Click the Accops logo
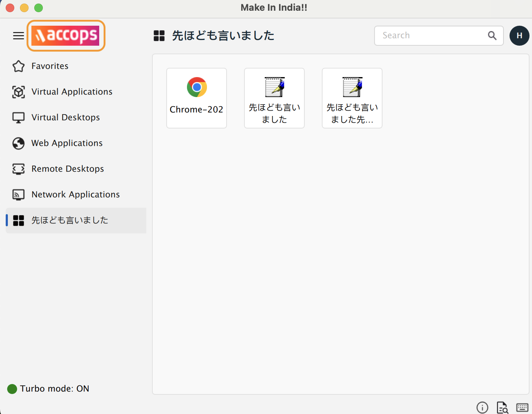 coord(66,36)
